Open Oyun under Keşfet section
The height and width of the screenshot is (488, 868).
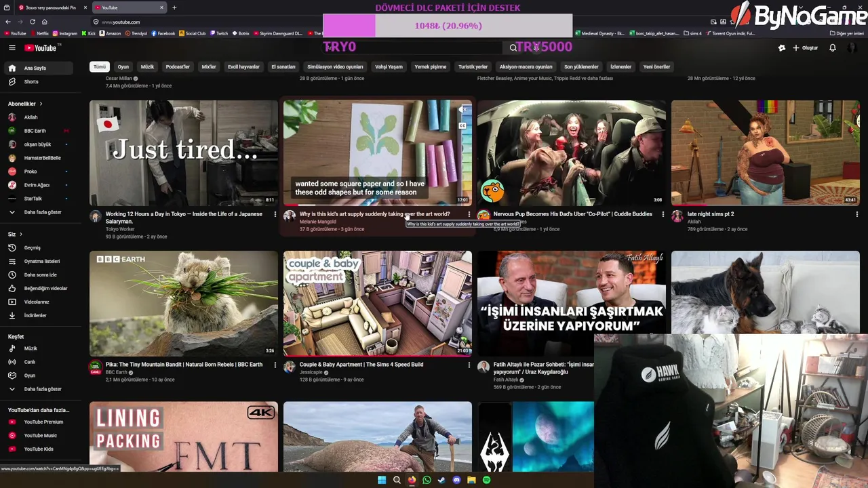pyautogui.click(x=39, y=375)
